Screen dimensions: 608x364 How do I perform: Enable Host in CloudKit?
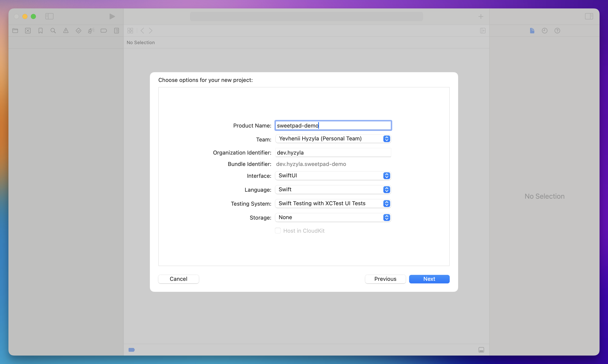click(x=277, y=231)
